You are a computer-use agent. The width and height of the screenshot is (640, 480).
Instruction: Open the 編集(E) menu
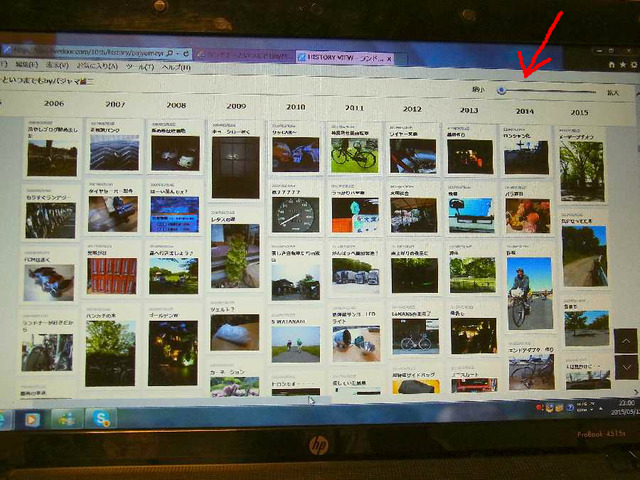[27, 64]
